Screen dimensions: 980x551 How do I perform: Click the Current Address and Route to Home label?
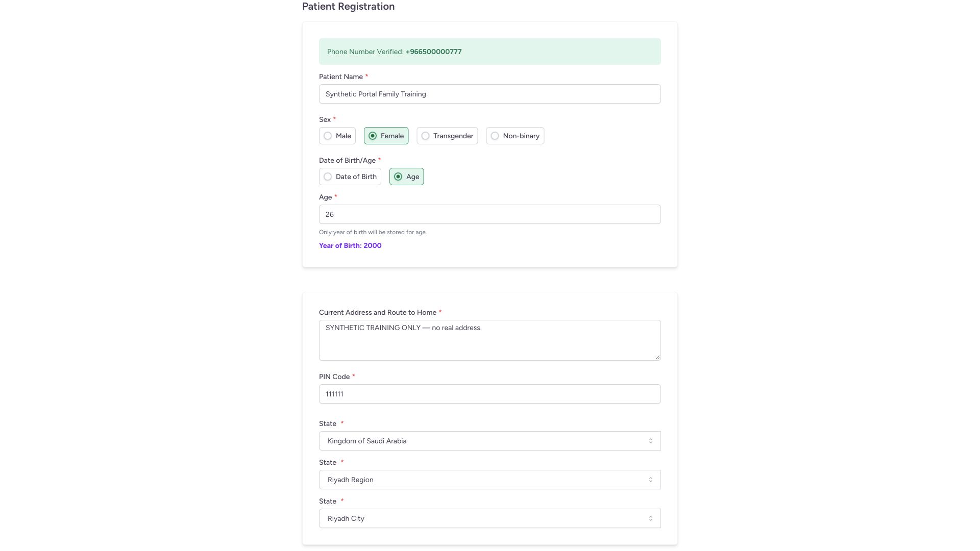pos(378,312)
